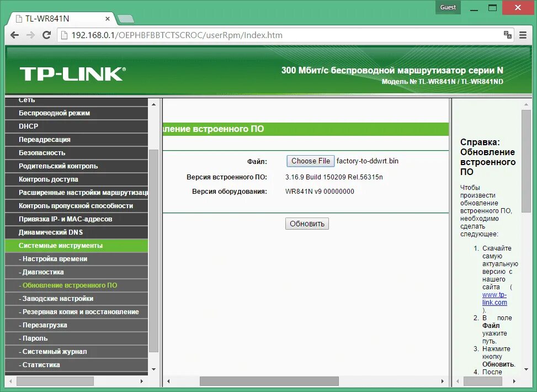Click help panel vertical scrollbar thumb

point(526,161)
